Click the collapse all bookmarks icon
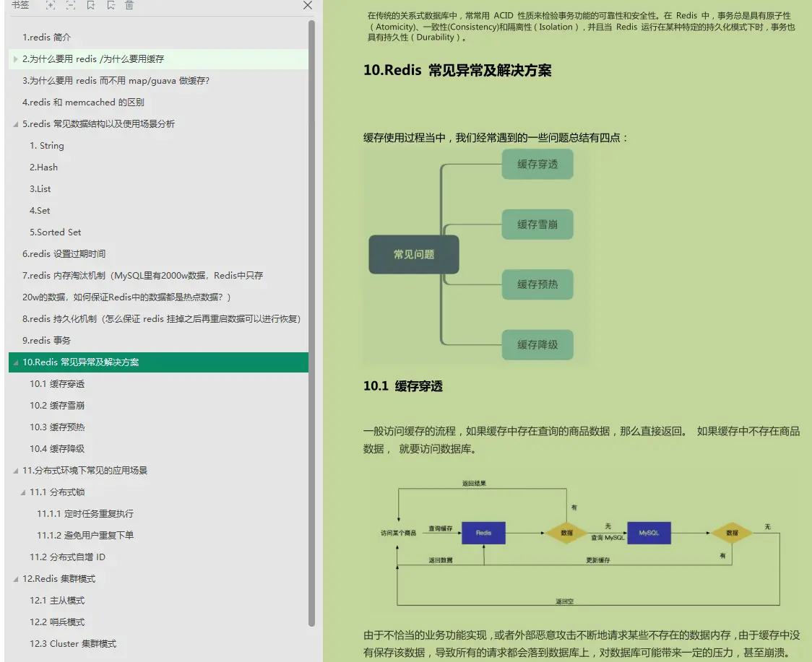The height and width of the screenshot is (662, 812). pyautogui.click(x=71, y=5)
